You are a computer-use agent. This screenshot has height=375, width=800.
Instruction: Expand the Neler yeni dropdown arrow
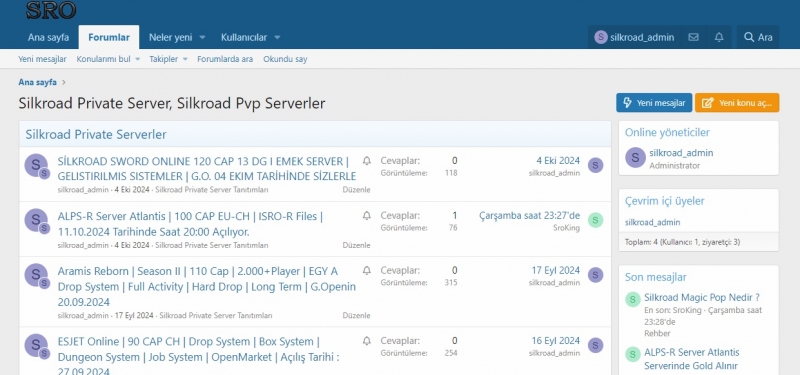[x=202, y=37]
